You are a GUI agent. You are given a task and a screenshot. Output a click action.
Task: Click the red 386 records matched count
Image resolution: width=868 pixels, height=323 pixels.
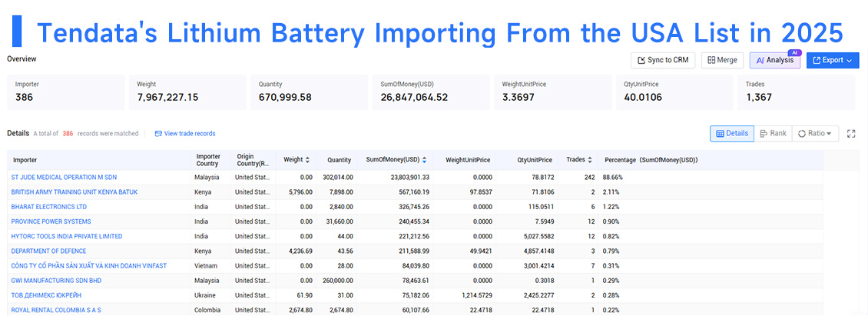[x=68, y=134]
